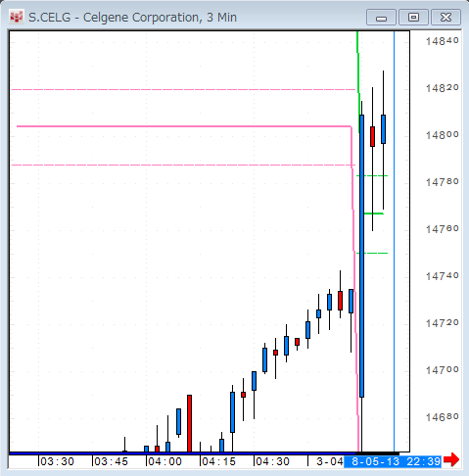Click the 14740 price label
The image size is (469, 476).
coord(443,276)
